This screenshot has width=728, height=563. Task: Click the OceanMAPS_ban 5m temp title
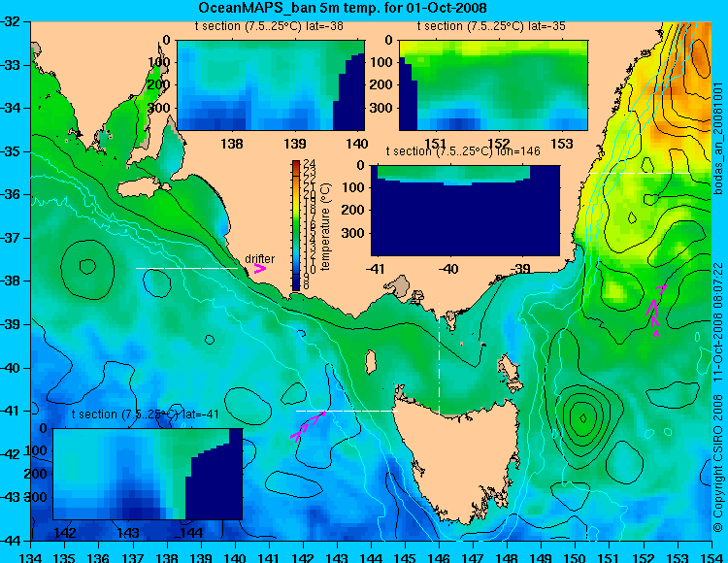click(343, 8)
